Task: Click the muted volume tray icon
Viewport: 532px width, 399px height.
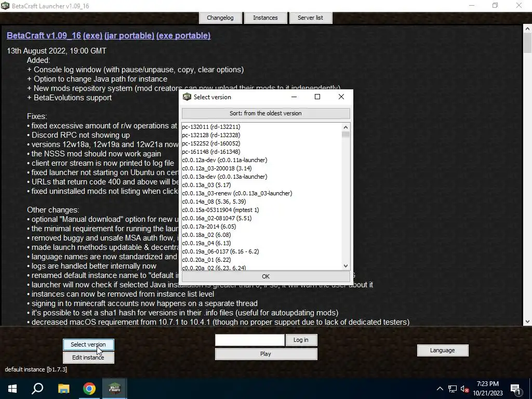Action: [x=464, y=389]
